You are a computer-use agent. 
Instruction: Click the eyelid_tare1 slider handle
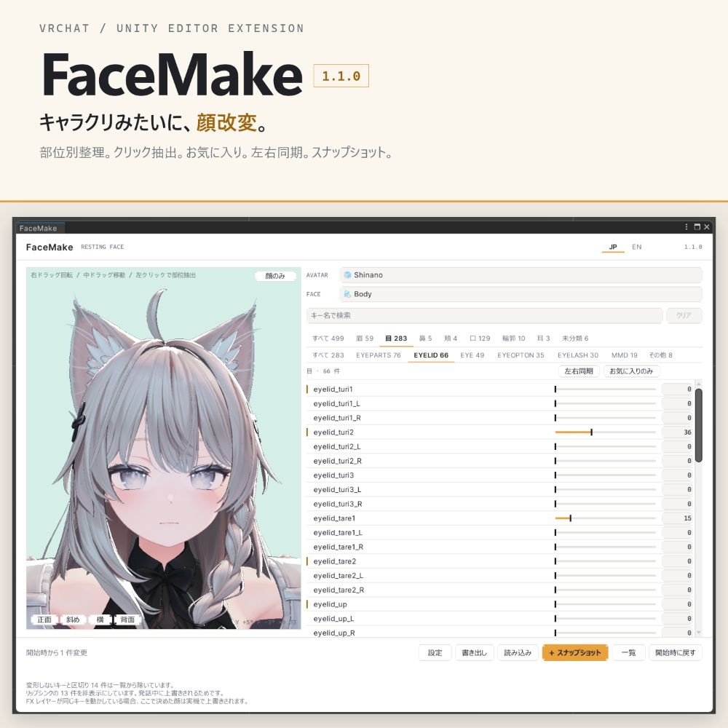[570, 518]
